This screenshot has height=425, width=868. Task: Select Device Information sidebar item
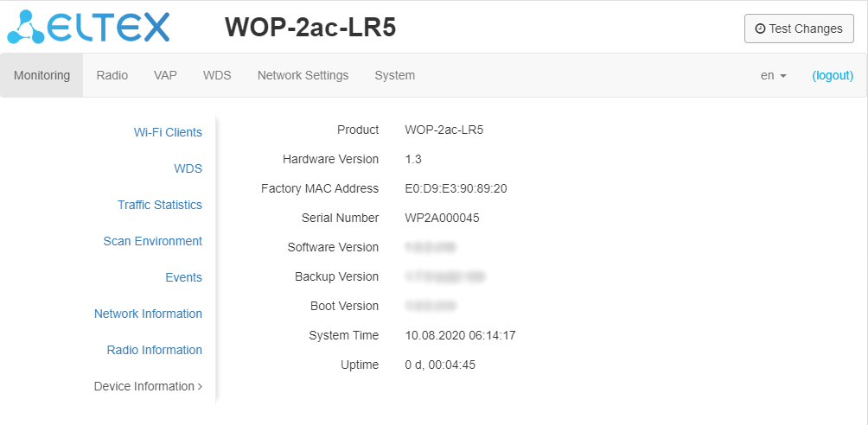coord(147,386)
